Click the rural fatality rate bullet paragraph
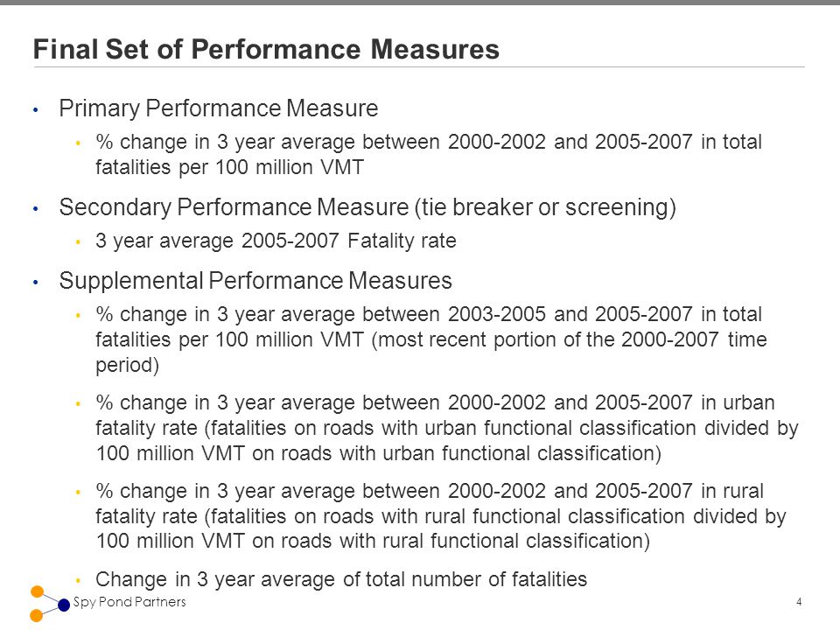The height and width of the screenshot is (630, 840). [x=441, y=516]
